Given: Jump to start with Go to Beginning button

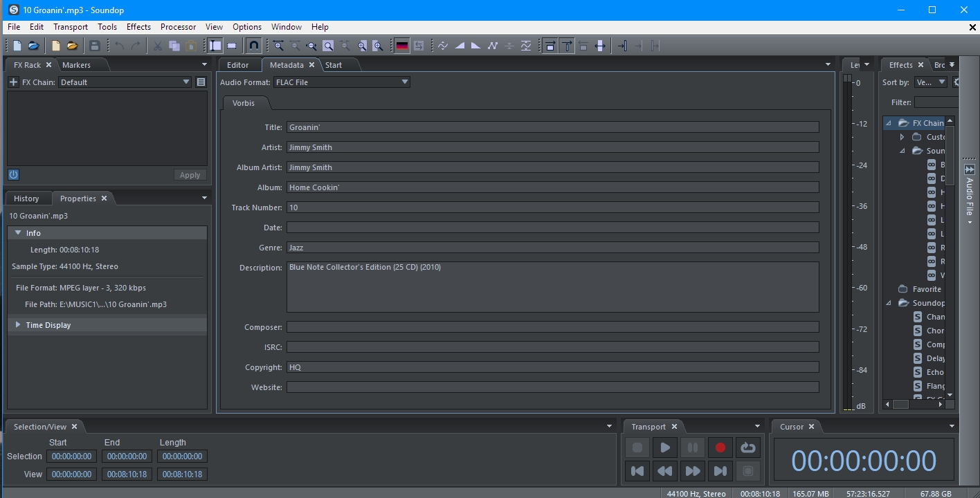Looking at the screenshot, I should point(637,471).
